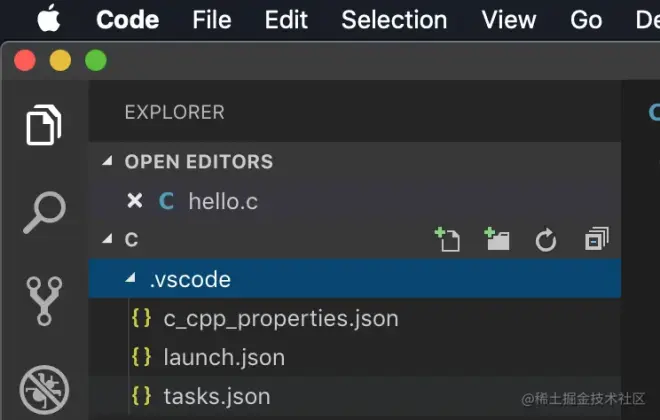
Task: Open the Edit menu
Action: tap(286, 20)
